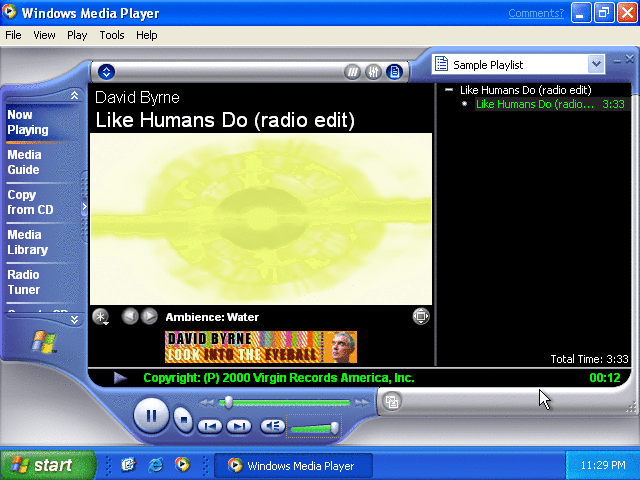Viewport: 640px width, 480px height.
Task: Toggle the playlist pane button
Action: coord(394,72)
